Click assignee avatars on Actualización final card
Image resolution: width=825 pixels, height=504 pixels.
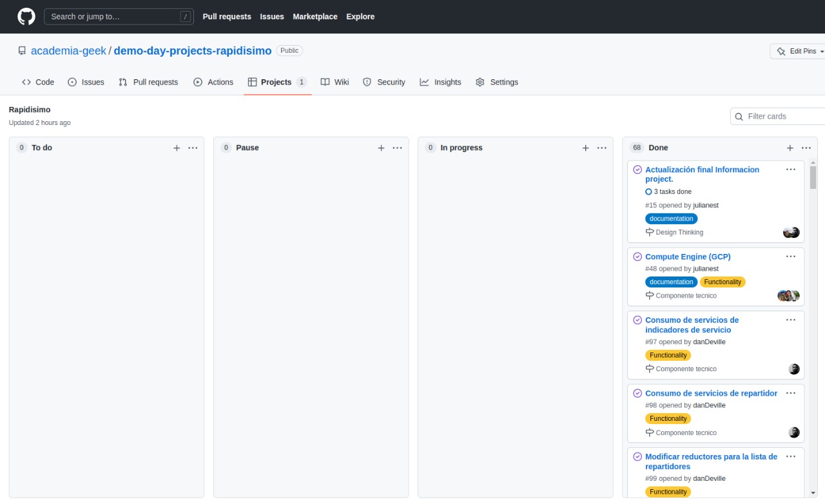click(791, 233)
